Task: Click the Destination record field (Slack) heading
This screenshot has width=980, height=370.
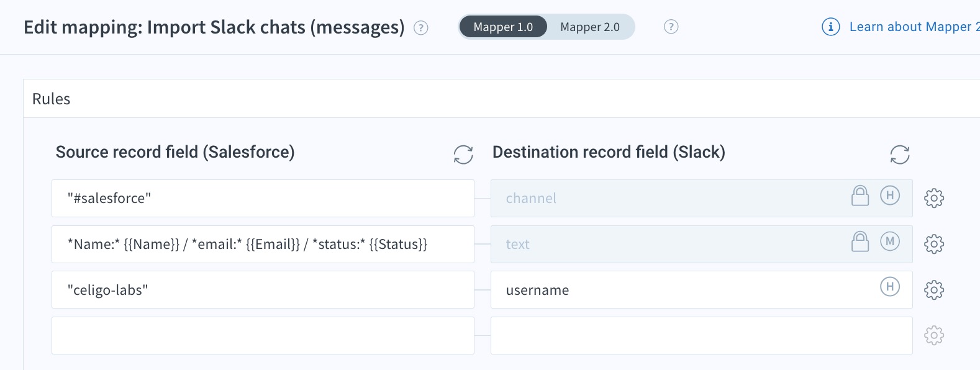Action: (609, 152)
